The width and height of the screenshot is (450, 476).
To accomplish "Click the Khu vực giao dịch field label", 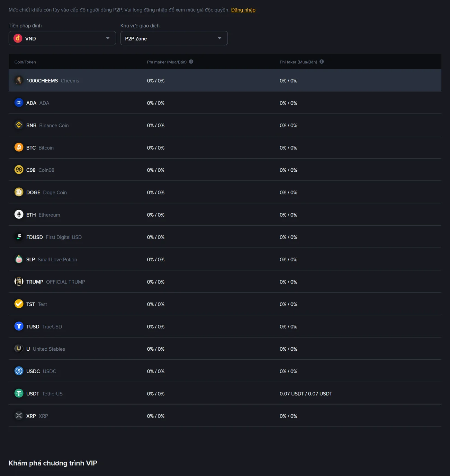I will (x=140, y=26).
